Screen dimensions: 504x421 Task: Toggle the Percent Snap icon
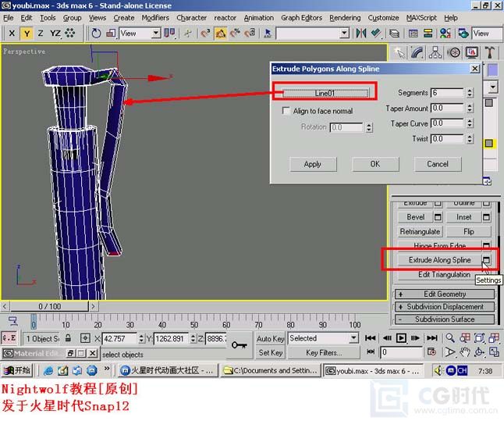coord(235,33)
